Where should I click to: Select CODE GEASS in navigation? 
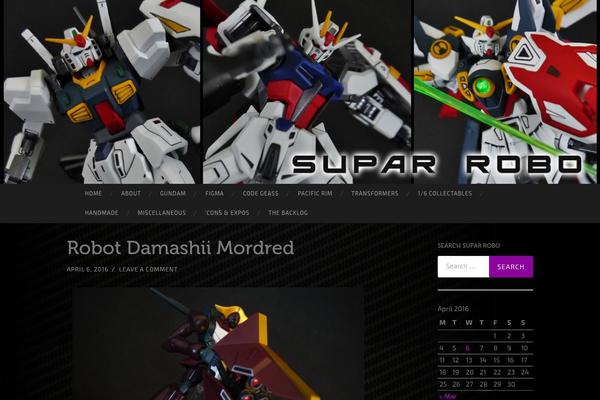[x=261, y=193]
